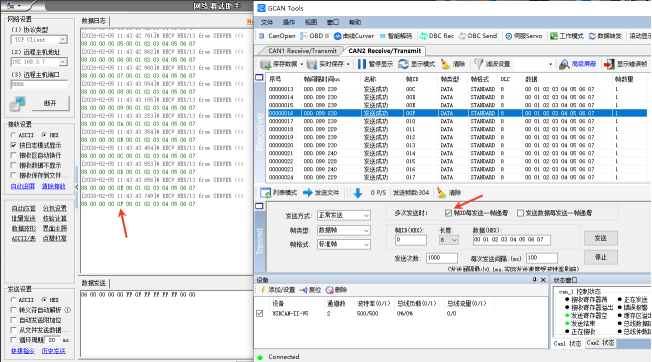The height and width of the screenshot is (362, 652).
Task: Open the CanOpen tool in GCAN Tools
Action: pyautogui.click(x=277, y=36)
